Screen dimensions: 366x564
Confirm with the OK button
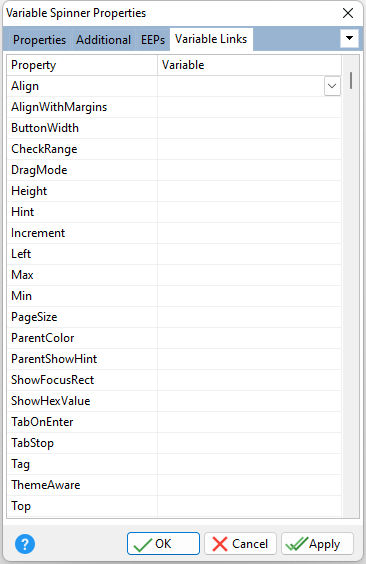(163, 543)
